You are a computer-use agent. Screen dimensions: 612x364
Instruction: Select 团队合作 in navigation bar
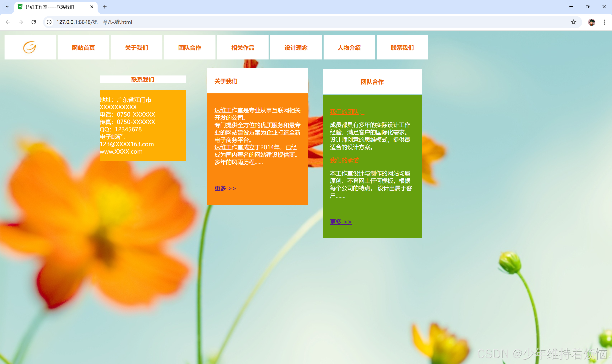click(x=190, y=48)
